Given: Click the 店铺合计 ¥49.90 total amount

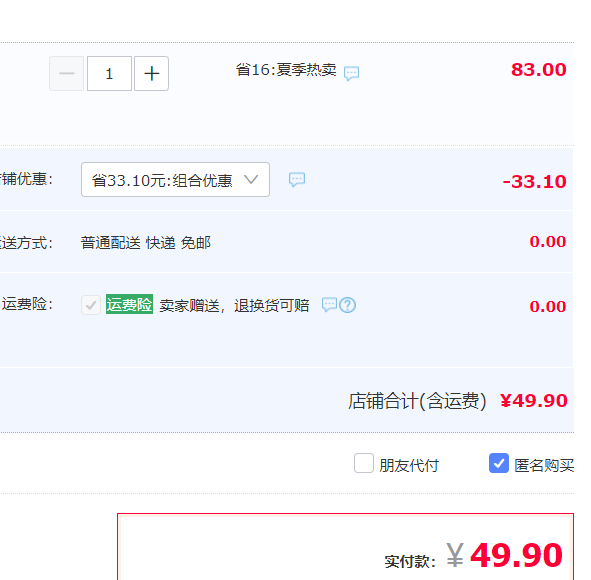Looking at the screenshot, I should coord(533,401).
